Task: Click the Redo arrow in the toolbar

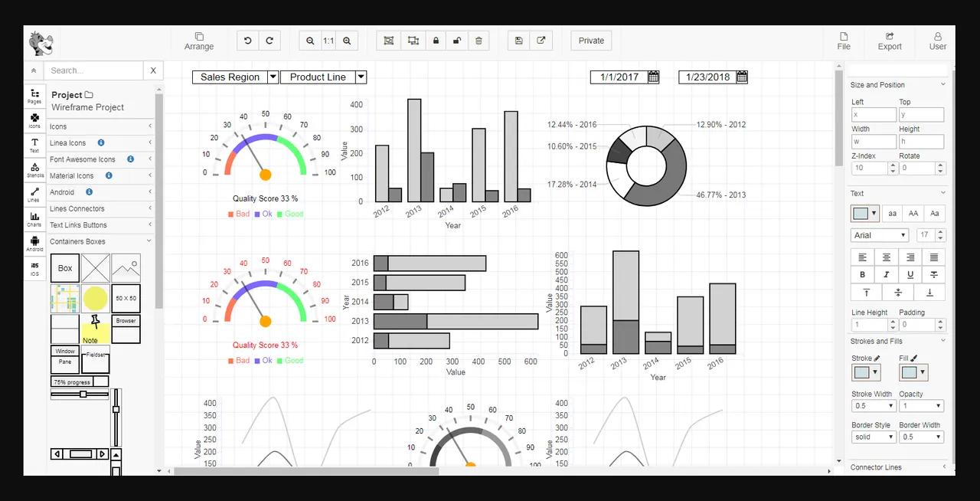Action: pyautogui.click(x=269, y=41)
